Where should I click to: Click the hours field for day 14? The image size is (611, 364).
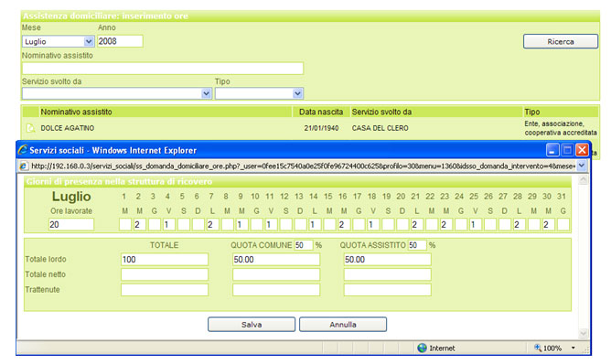pos(315,224)
